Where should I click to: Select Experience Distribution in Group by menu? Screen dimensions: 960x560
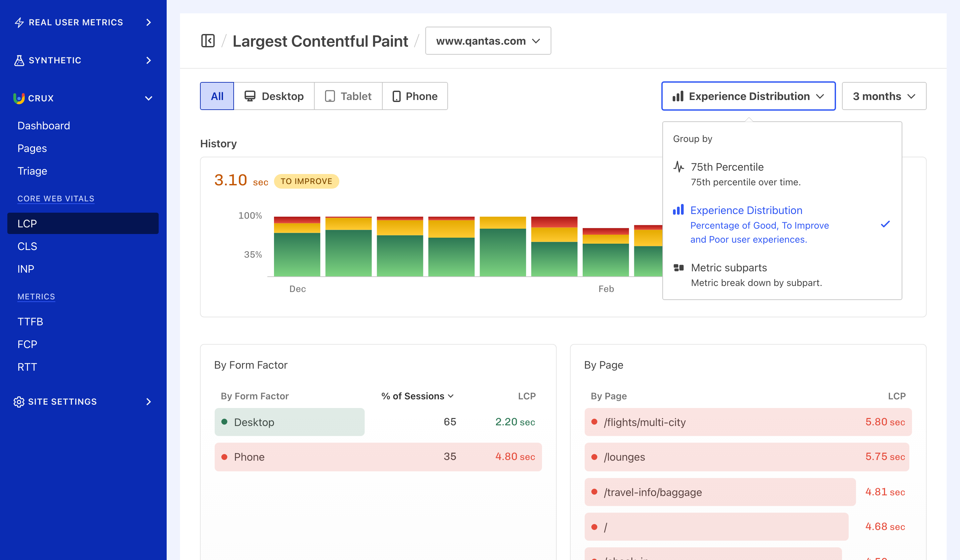tap(746, 210)
